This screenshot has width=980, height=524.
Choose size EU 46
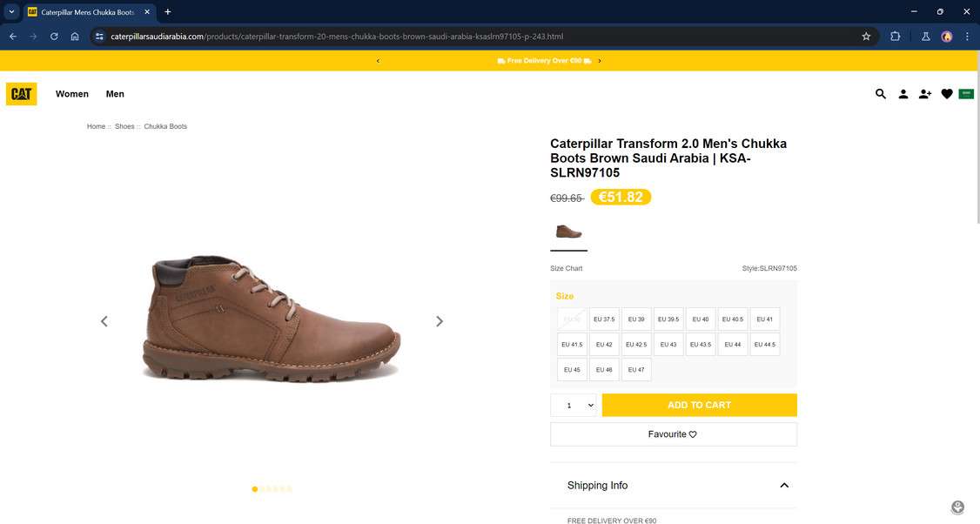604,370
